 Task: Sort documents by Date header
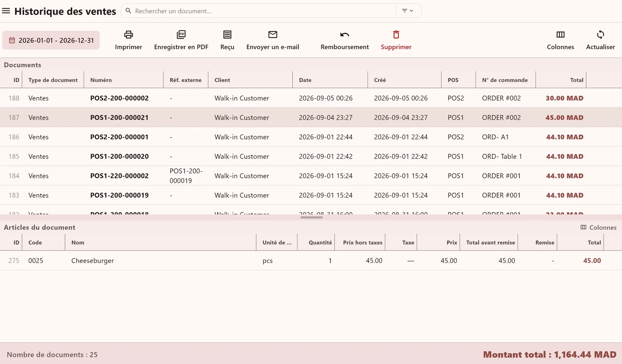(x=305, y=80)
